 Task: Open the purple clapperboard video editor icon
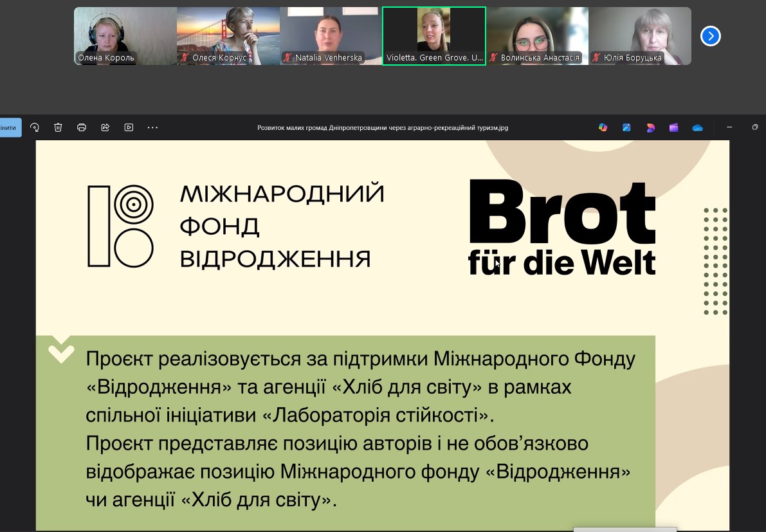click(673, 127)
